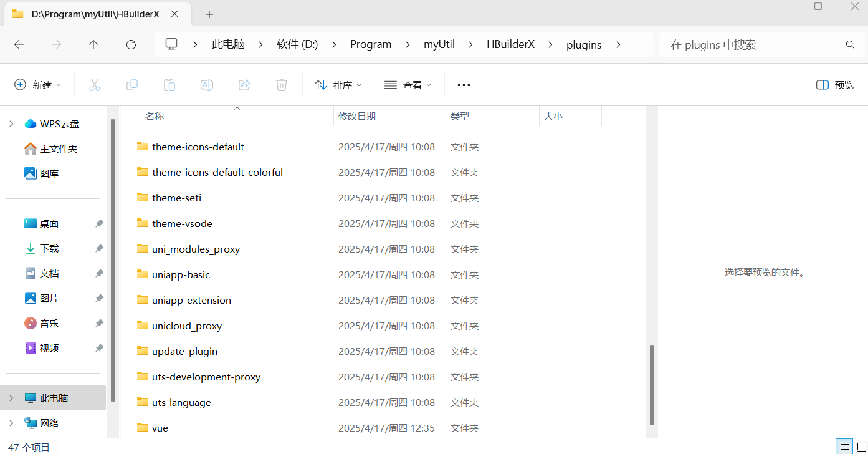The image size is (868, 454).
Task: Unpin 桌面 using its pin icon
Action: pos(99,223)
